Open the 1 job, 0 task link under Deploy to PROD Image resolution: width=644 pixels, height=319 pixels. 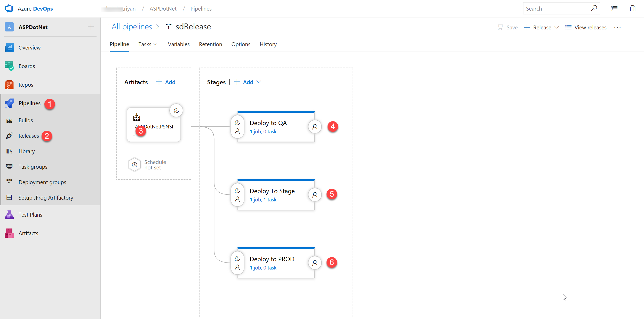click(x=263, y=268)
